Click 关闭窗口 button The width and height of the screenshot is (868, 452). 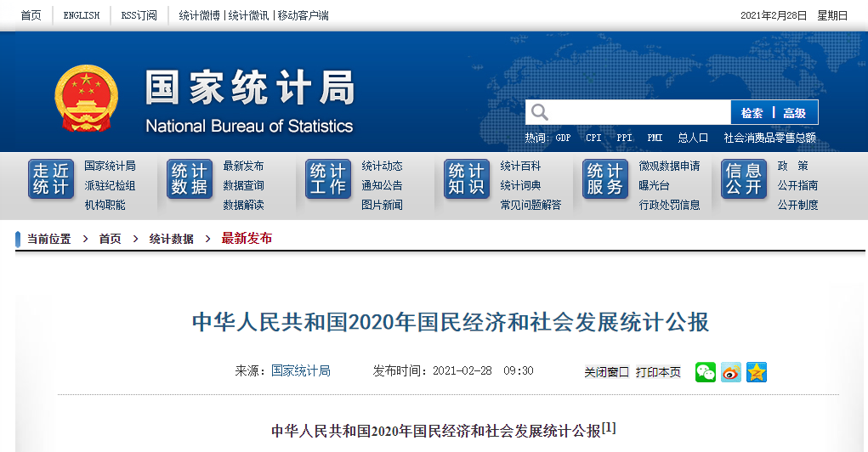click(607, 372)
